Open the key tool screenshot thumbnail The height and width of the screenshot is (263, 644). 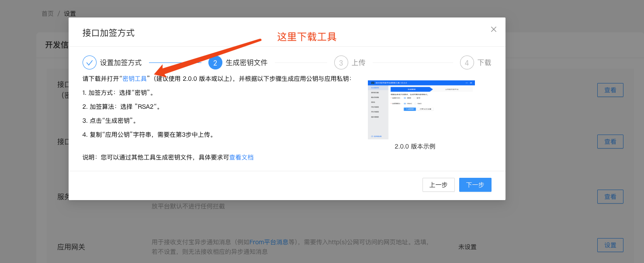click(421, 110)
